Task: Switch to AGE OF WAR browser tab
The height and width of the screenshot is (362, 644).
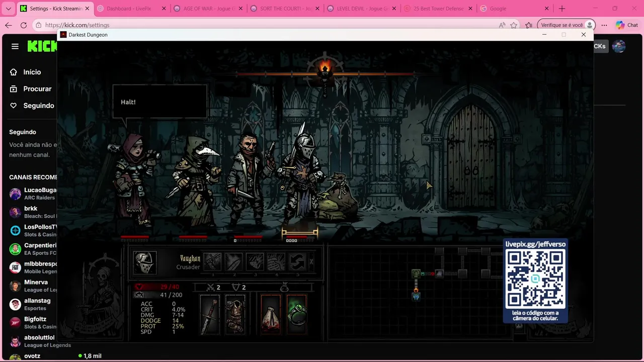Action: (x=208, y=9)
